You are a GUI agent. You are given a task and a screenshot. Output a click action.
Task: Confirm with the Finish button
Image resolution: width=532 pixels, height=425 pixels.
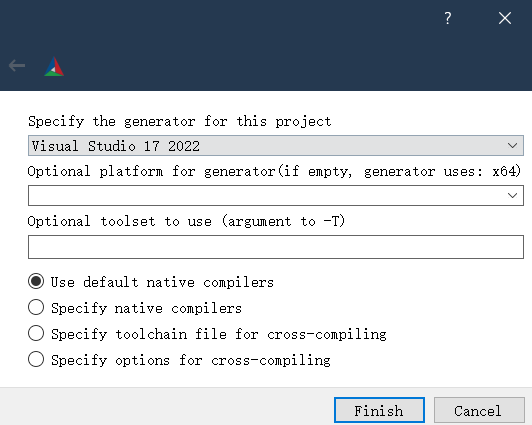tap(379, 410)
